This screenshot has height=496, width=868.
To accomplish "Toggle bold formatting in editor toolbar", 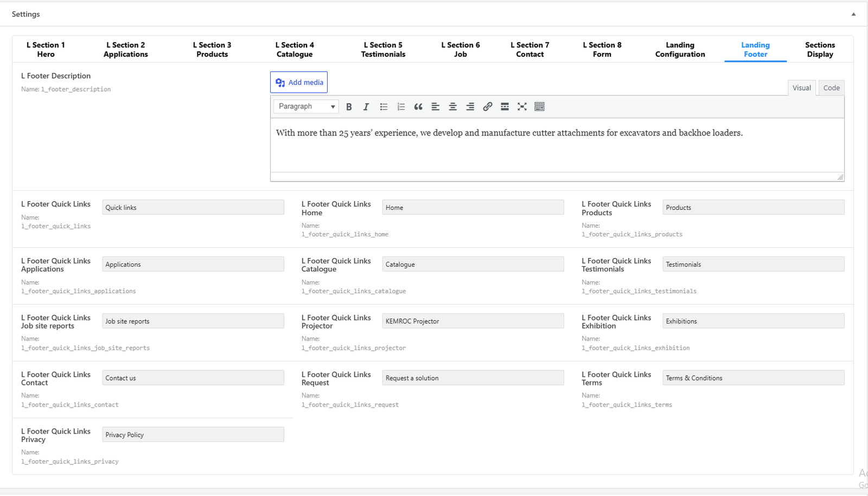I will click(x=349, y=107).
